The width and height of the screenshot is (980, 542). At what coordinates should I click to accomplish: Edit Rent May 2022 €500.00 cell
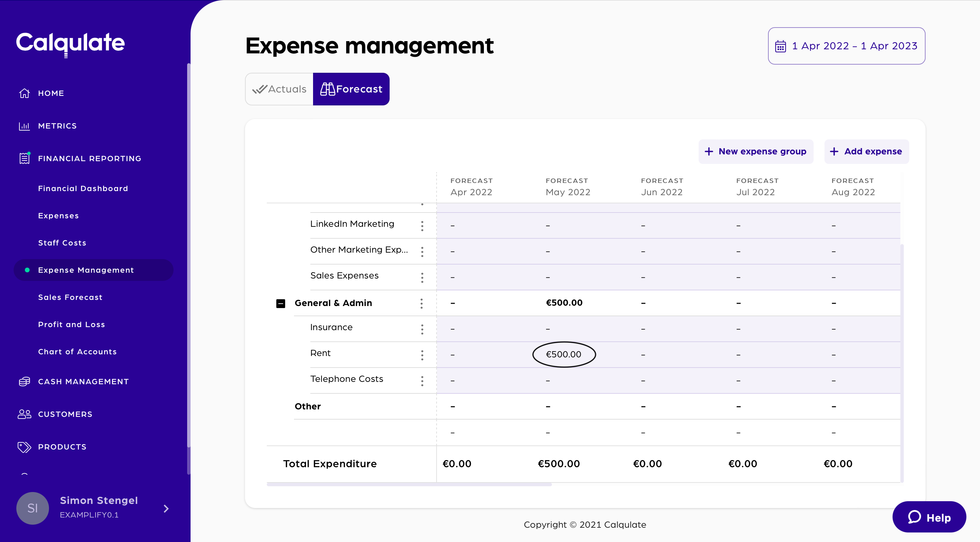pyautogui.click(x=563, y=354)
